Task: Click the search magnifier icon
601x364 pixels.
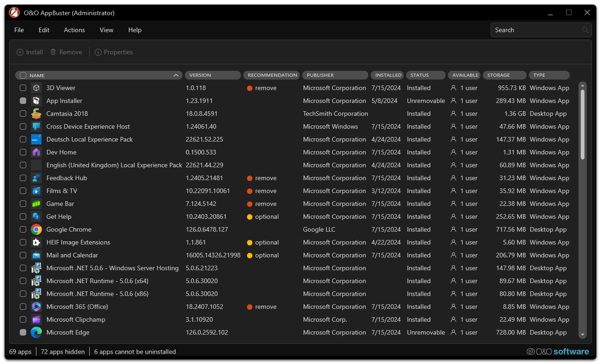Action: 585,30
